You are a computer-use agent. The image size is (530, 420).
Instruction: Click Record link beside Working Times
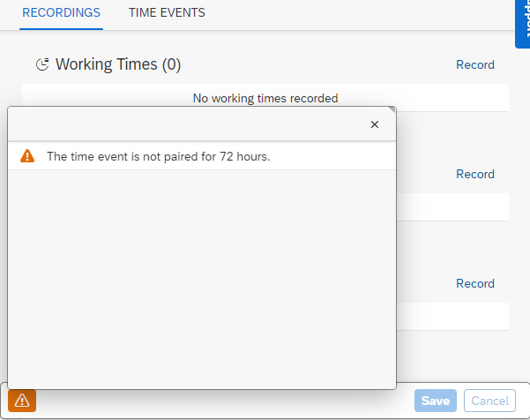click(475, 64)
